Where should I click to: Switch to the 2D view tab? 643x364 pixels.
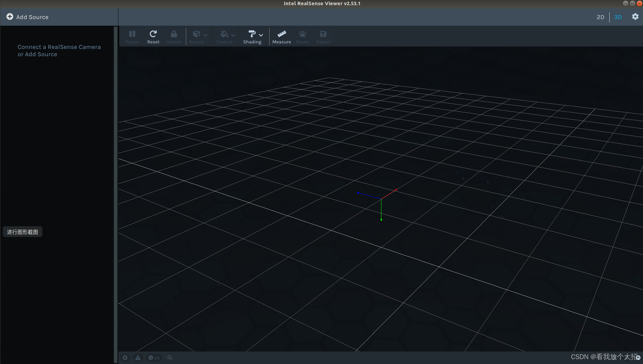601,17
